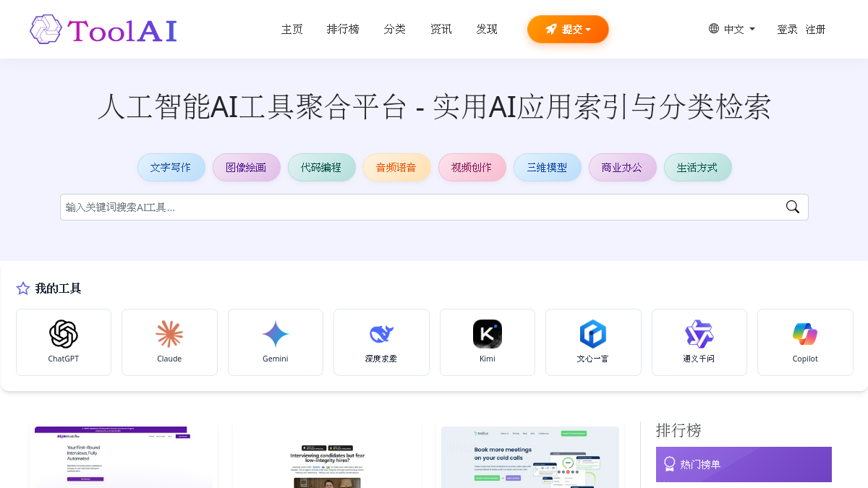The height and width of the screenshot is (488, 868).
Task: Select the 文字写作 category tag
Action: (x=171, y=167)
